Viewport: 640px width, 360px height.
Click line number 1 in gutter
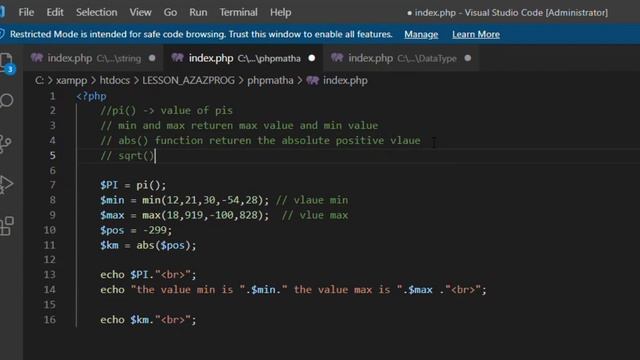coord(53,96)
